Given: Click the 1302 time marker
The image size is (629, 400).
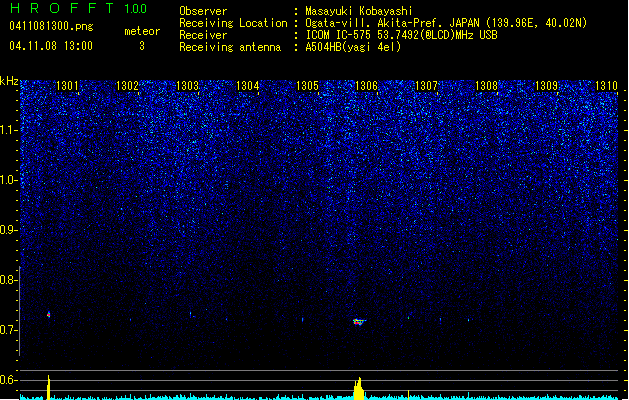Looking at the screenshot, I should click(x=127, y=86).
